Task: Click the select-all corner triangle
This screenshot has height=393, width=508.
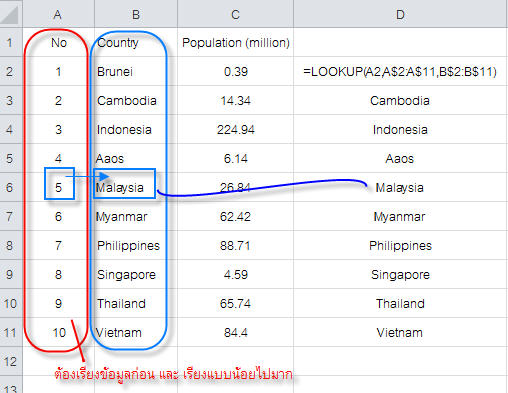Action: (x=10, y=15)
